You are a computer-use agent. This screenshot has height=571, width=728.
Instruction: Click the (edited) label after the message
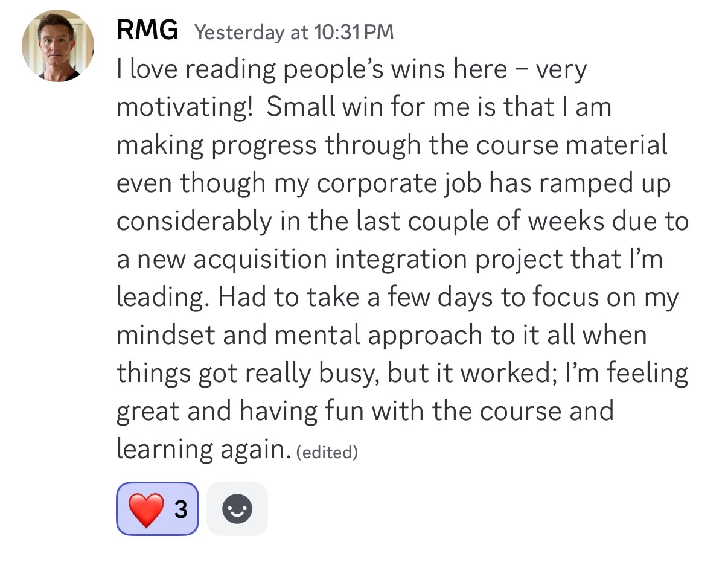point(328,452)
